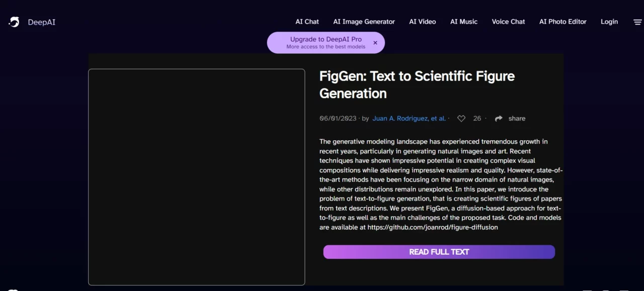Screen dimensions: 644x291
Task: Click the figure-diffusion GitHub URL in abstract
Action: [432, 227]
